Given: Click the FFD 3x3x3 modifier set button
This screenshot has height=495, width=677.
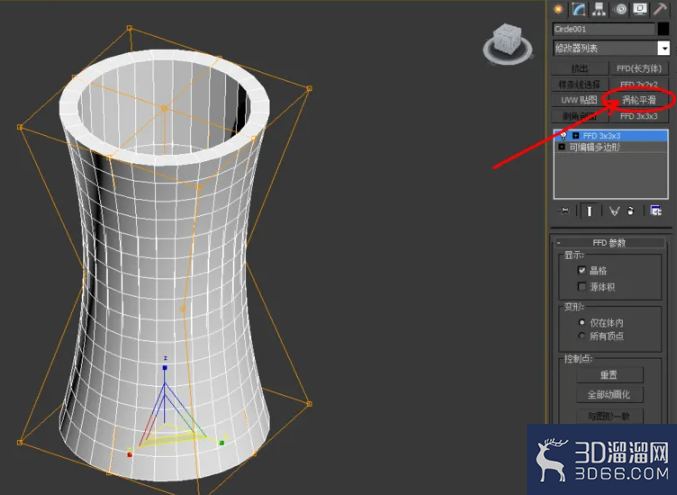Looking at the screenshot, I should [639, 116].
